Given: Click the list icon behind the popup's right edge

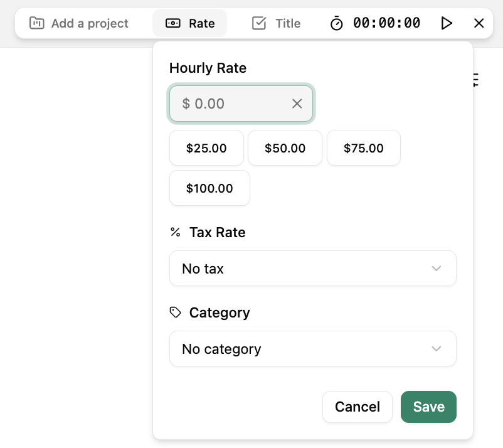Looking at the screenshot, I should tap(476, 79).
